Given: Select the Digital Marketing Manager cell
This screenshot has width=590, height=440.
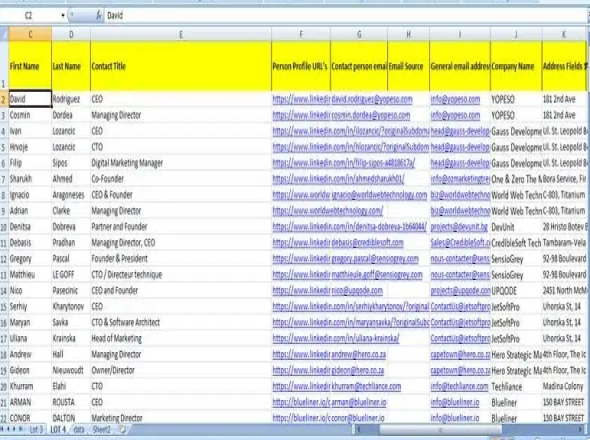Looking at the screenshot, I should [181, 163].
